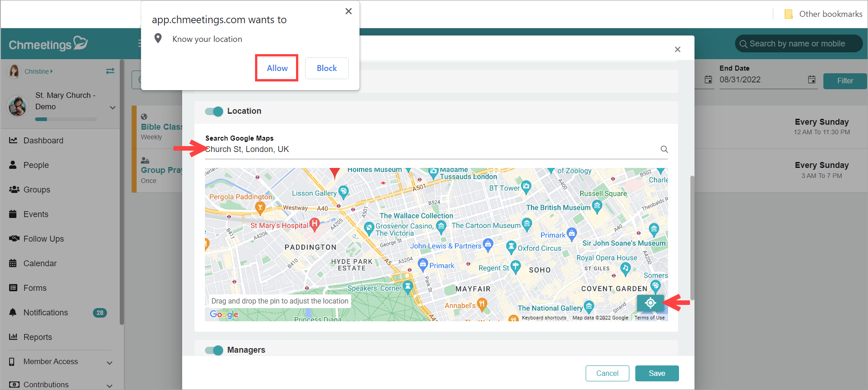Viewport: 868px width, 390px height.
Task: Click the map search magnifier icon
Action: pos(664,149)
